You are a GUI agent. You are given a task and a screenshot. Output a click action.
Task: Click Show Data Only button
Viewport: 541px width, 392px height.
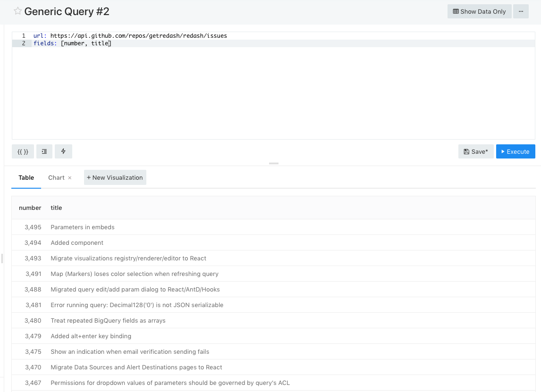479,11
